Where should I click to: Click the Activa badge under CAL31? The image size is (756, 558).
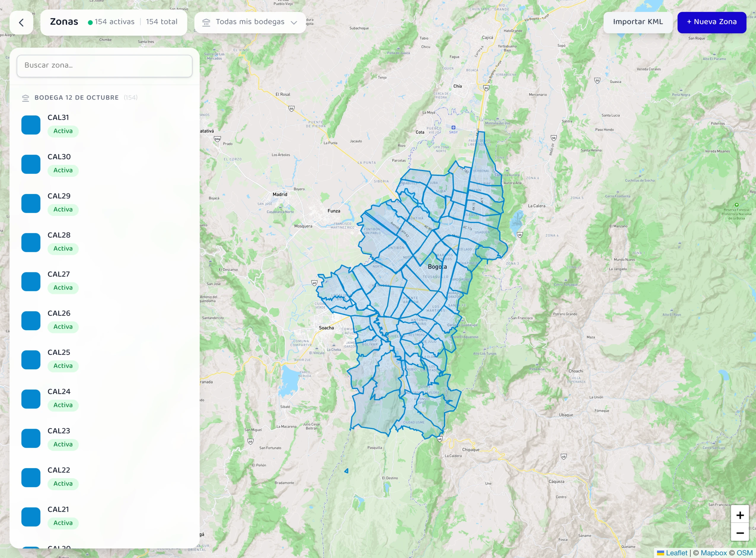[x=63, y=131]
